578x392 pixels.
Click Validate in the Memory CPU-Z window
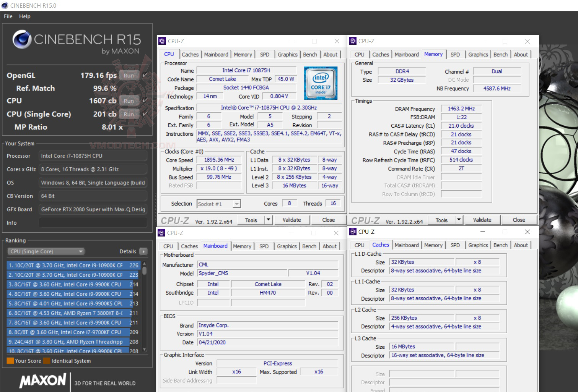coord(482,220)
